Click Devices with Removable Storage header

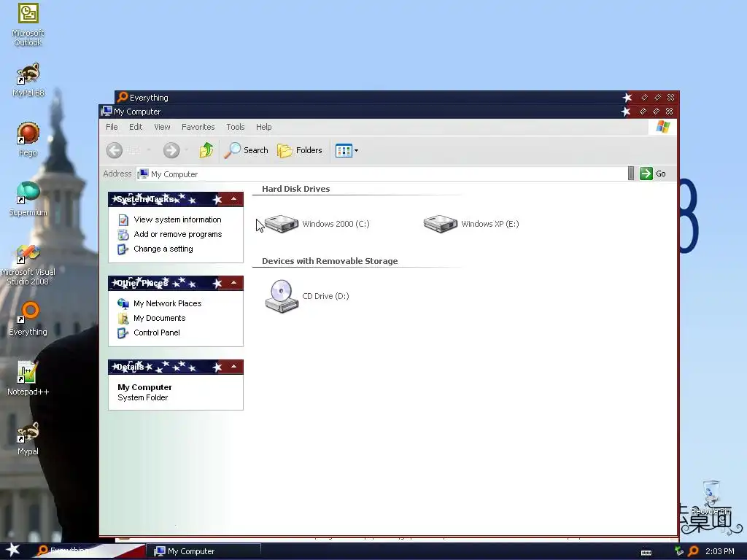click(330, 262)
